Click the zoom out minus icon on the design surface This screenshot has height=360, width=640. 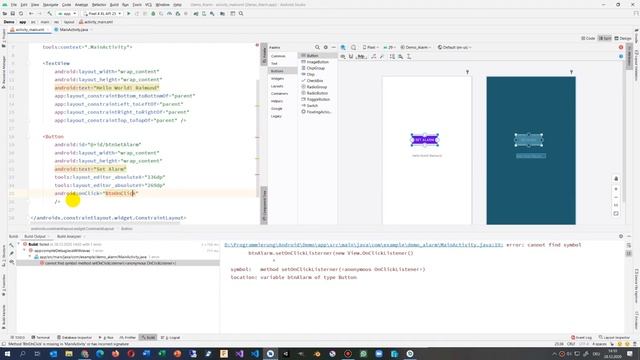tap(616, 197)
